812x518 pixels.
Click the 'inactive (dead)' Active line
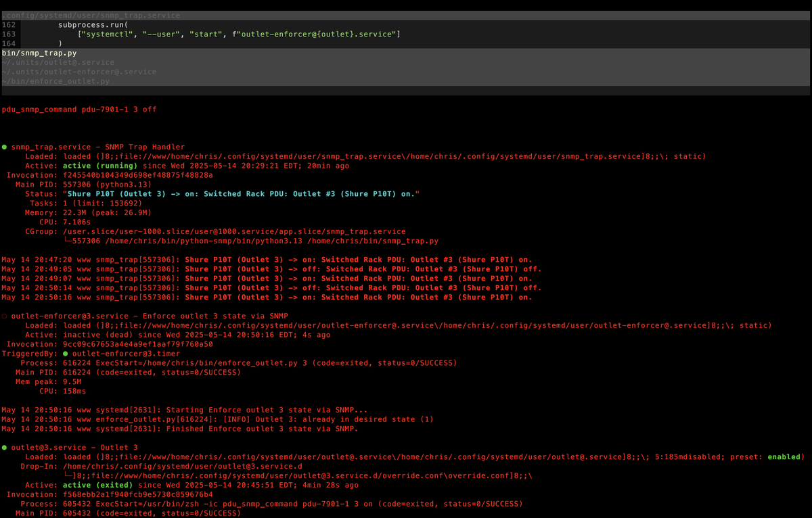pyautogui.click(x=178, y=335)
